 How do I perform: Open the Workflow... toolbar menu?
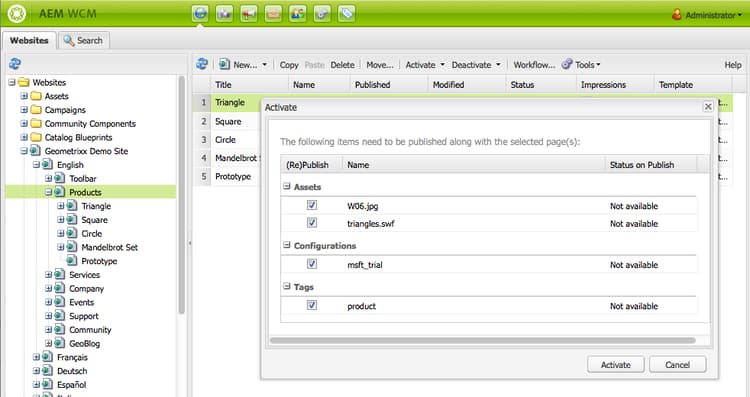(534, 65)
